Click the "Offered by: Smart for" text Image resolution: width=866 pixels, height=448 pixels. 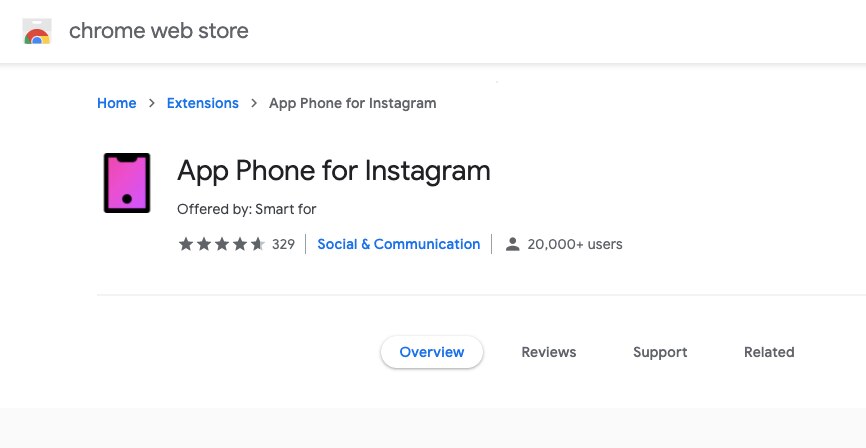click(247, 209)
